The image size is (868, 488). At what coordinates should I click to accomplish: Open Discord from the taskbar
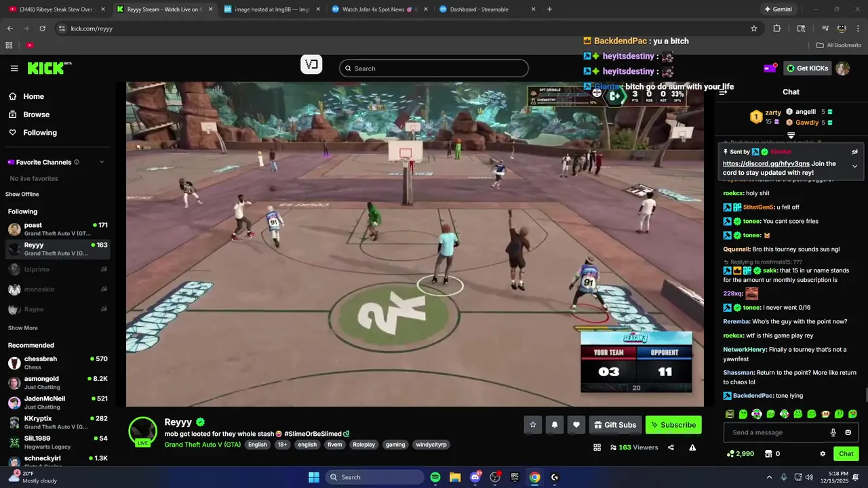[475, 477]
